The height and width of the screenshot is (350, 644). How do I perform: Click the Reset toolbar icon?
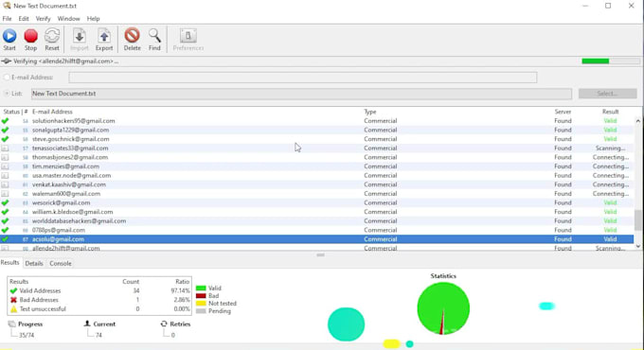52,36
